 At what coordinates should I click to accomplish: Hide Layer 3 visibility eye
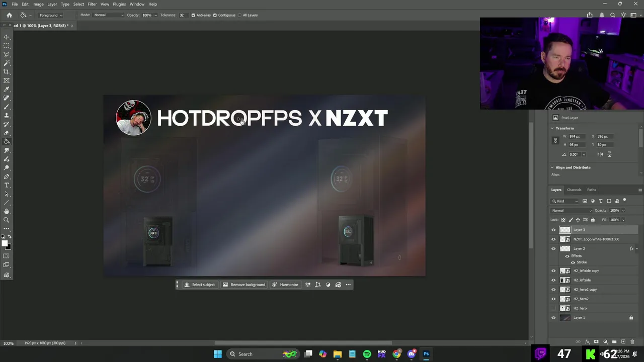(x=553, y=230)
